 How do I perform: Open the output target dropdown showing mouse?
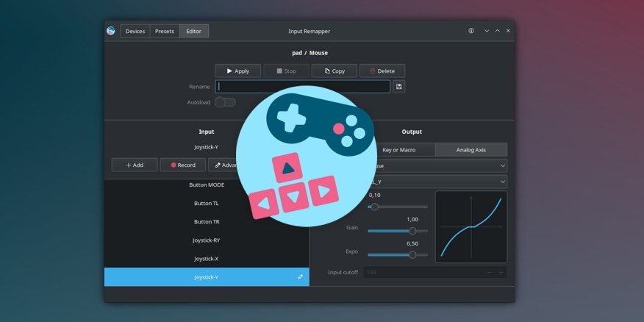441,166
